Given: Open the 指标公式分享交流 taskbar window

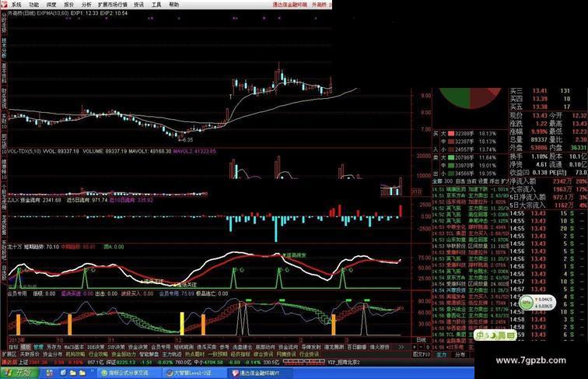Looking at the screenshot, I should [128, 373].
